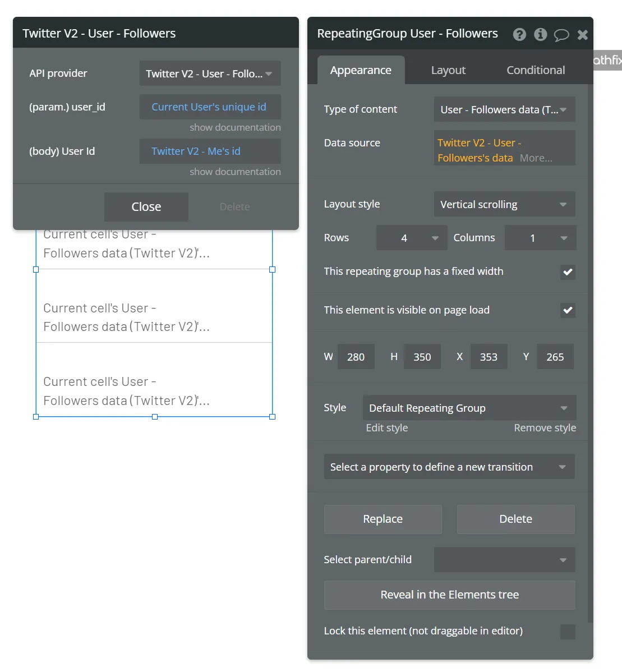
Task: Click the Y position input field
Action: pos(555,357)
